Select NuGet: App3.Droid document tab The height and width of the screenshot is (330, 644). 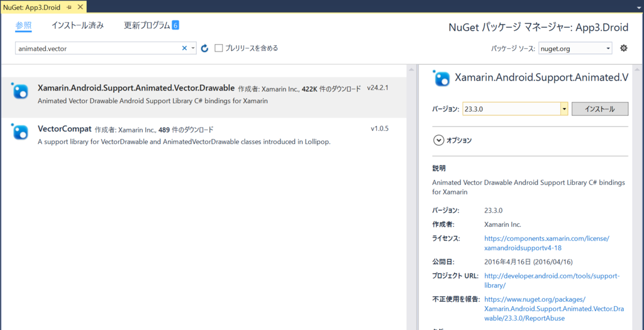pyautogui.click(x=32, y=7)
